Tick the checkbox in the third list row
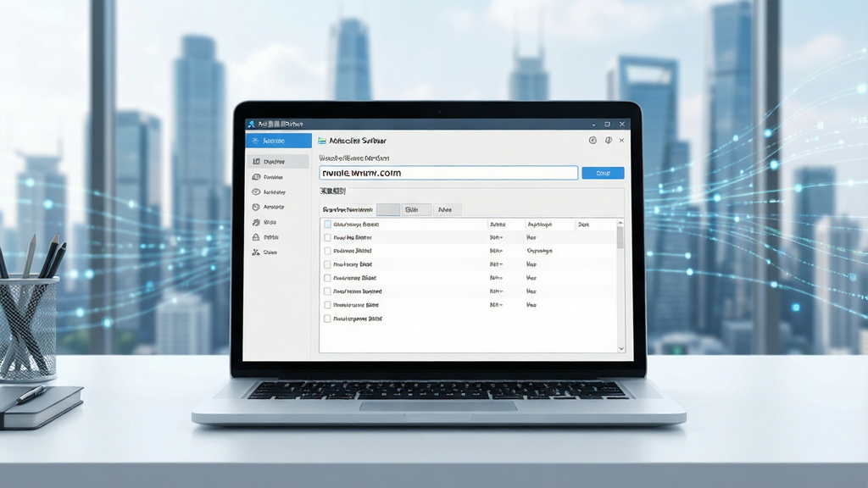 click(x=328, y=264)
